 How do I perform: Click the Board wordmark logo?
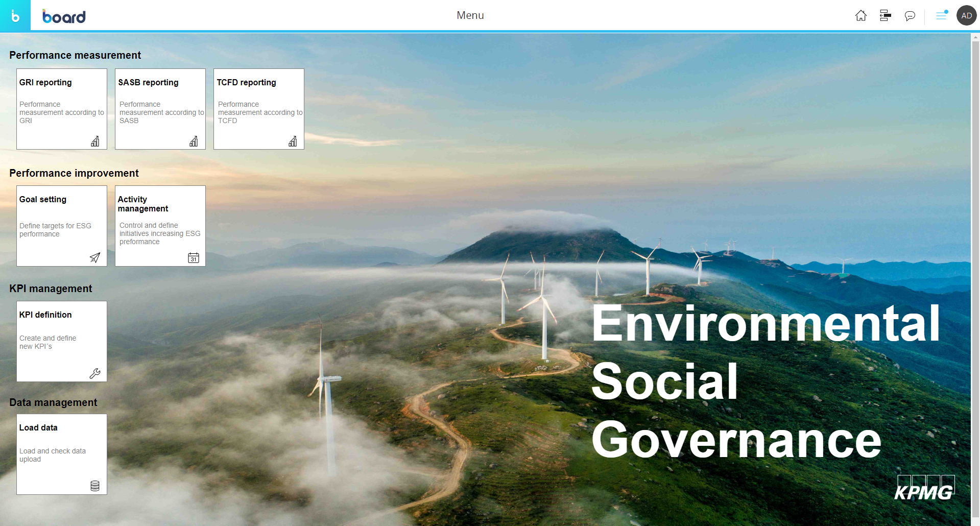[64, 16]
